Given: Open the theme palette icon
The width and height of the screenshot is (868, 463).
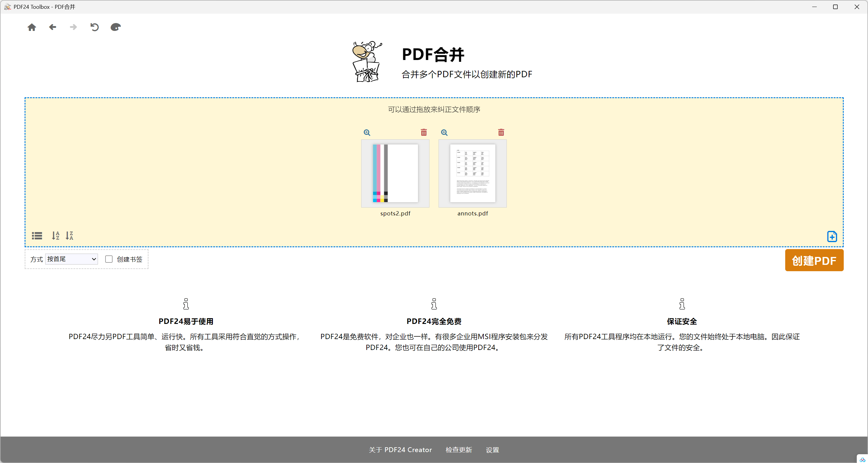Looking at the screenshot, I should coord(116,27).
